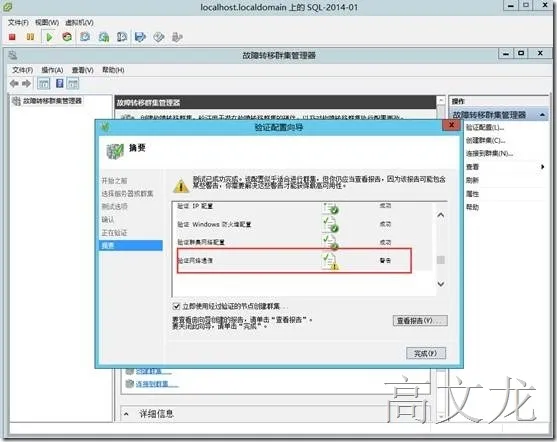Click the 确认 step in the wizard sidebar
Viewport: 557px width, 442px height.
coord(108,220)
